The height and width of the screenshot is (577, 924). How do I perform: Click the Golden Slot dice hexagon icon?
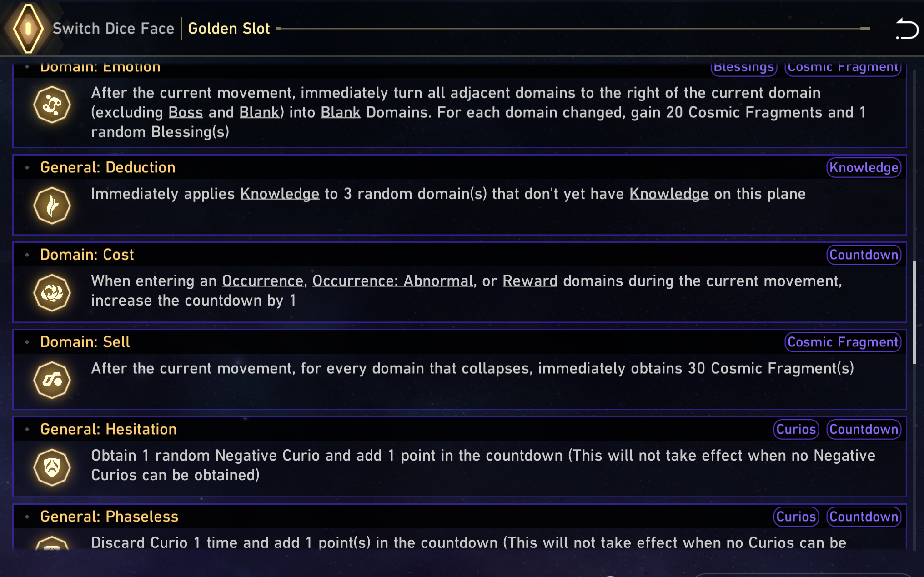pos(28,29)
